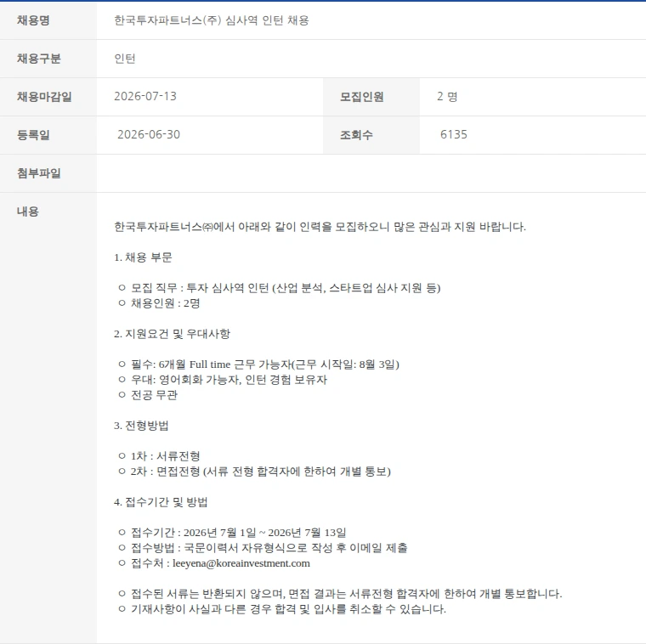Click the 채용명 row label
646x644 pixels.
click(33, 20)
